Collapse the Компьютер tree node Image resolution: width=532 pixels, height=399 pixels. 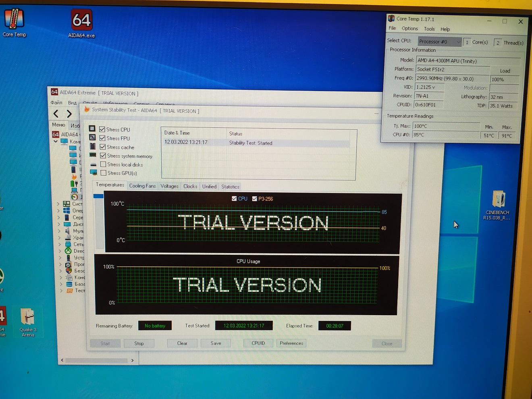point(56,141)
